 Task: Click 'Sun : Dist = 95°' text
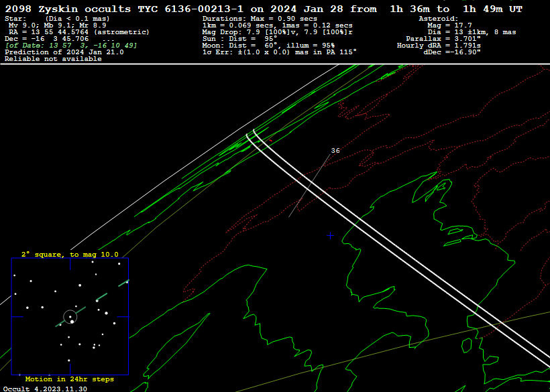coord(239,39)
